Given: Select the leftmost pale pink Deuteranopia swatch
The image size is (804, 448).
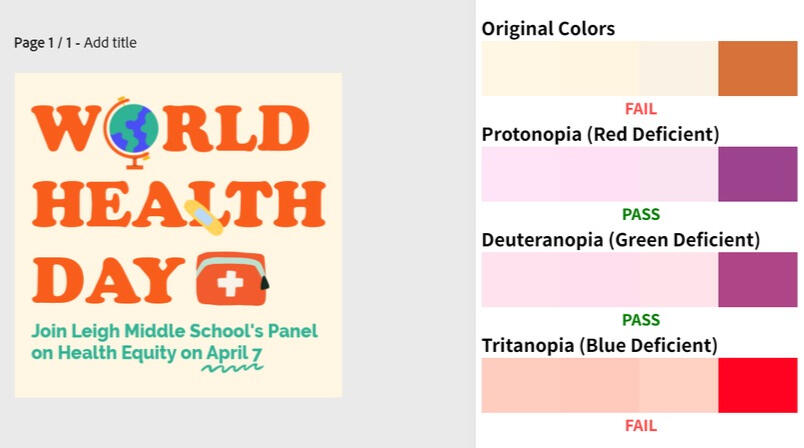Looking at the screenshot, I should (x=560, y=279).
